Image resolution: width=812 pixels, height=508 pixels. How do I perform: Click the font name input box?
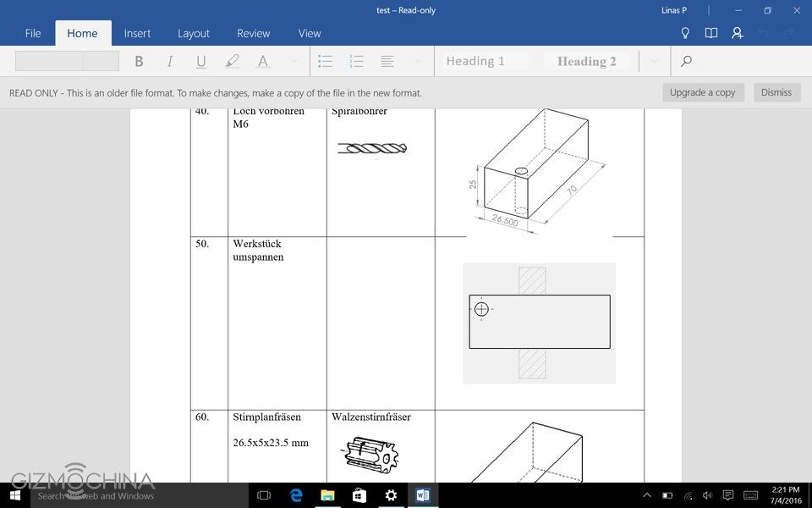point(49,61)
